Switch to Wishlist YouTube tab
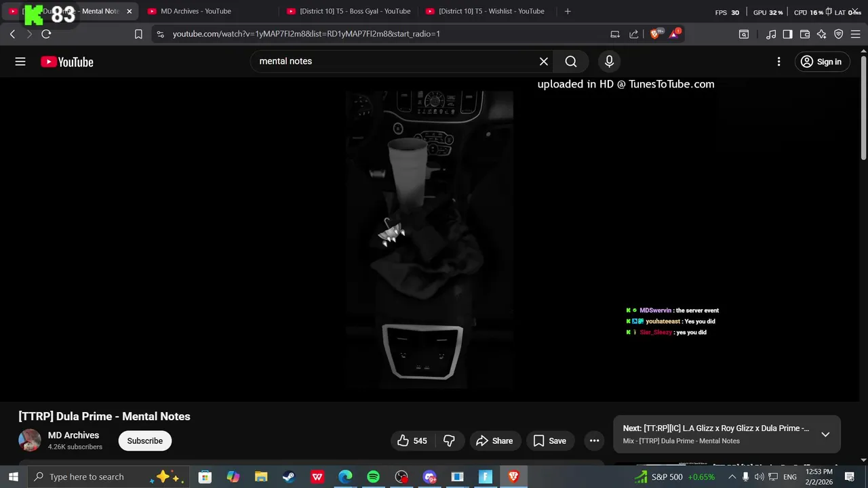The image size is (868, 488). click(x=486, y=12)
